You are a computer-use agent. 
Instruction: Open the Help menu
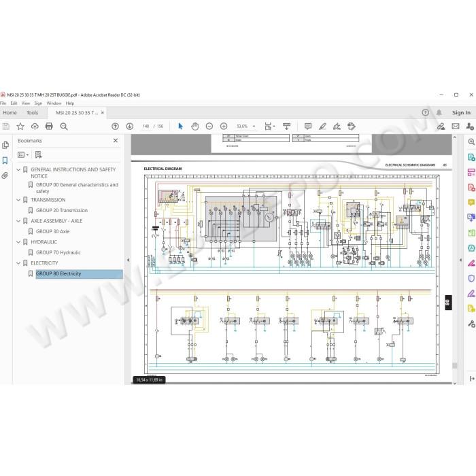pyautogui.click(x=70, y=103)
